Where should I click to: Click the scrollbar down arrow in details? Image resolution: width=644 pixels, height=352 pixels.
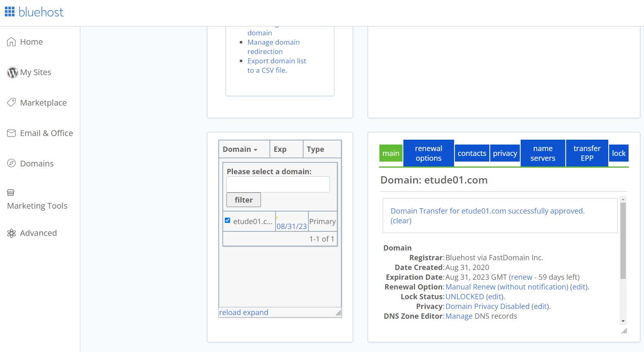[623, 321]
